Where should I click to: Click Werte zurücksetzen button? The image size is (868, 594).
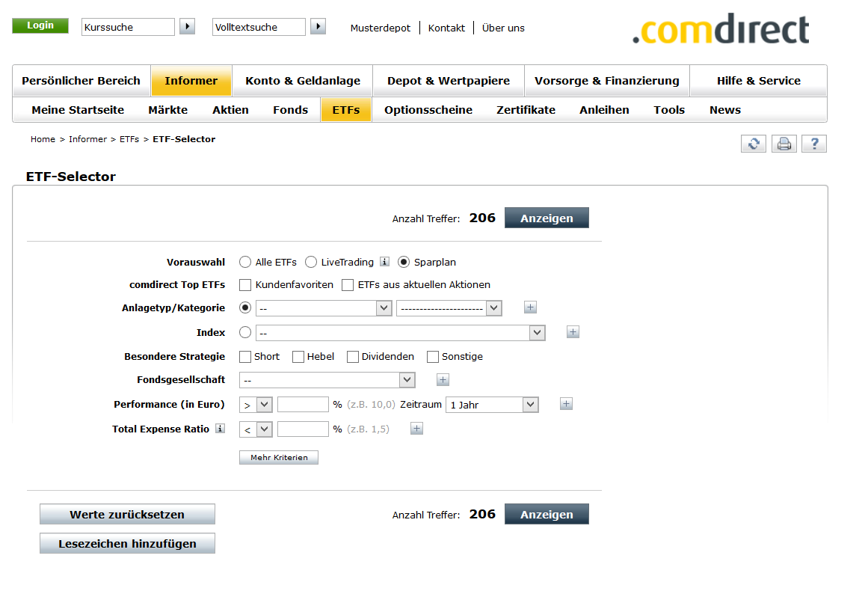click(127, 514)
